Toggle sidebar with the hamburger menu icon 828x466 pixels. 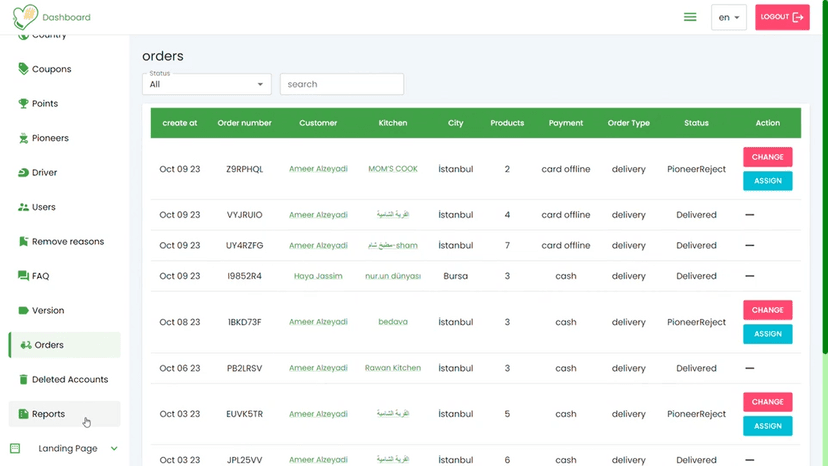(690, 17)
